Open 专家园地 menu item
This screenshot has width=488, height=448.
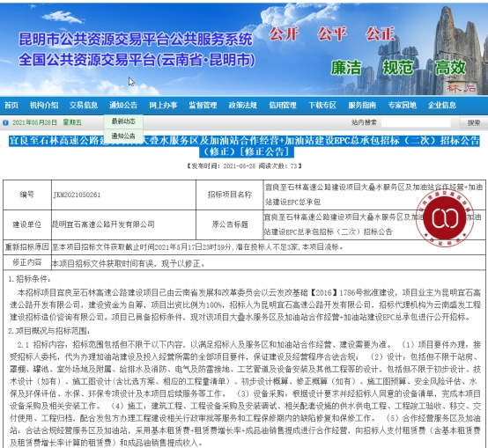402,105
